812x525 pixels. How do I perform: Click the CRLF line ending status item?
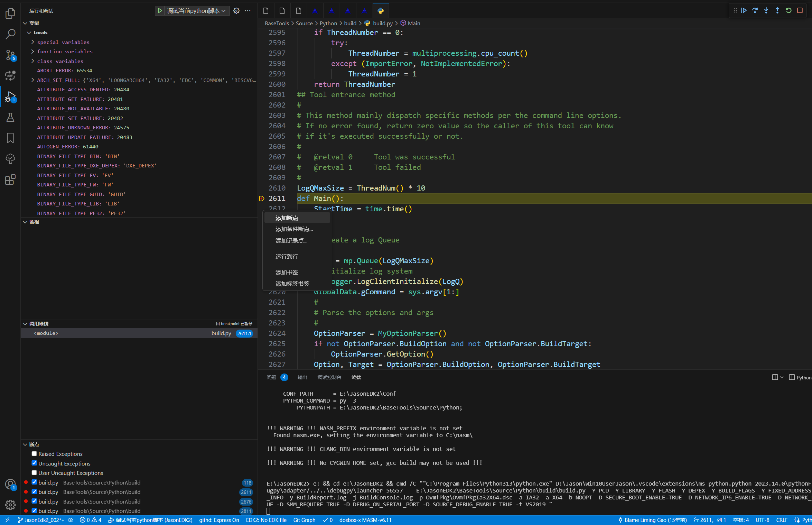click(x=782, y=520)
